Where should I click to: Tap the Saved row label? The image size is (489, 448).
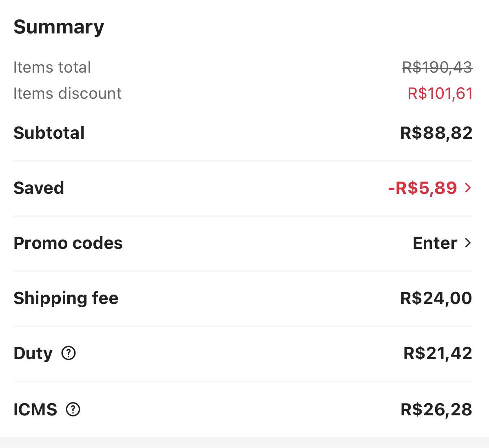coord(39,188)
